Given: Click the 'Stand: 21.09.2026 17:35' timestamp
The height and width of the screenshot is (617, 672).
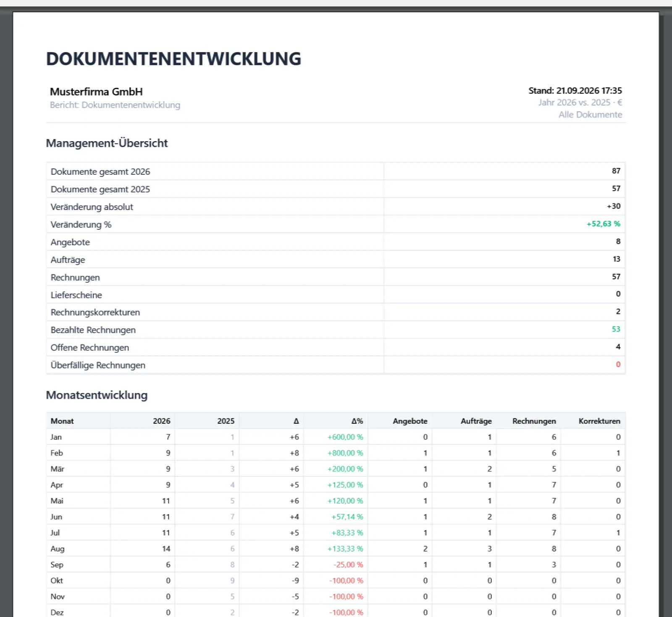Looking at the screenshot, I should [x=575, y=91].
